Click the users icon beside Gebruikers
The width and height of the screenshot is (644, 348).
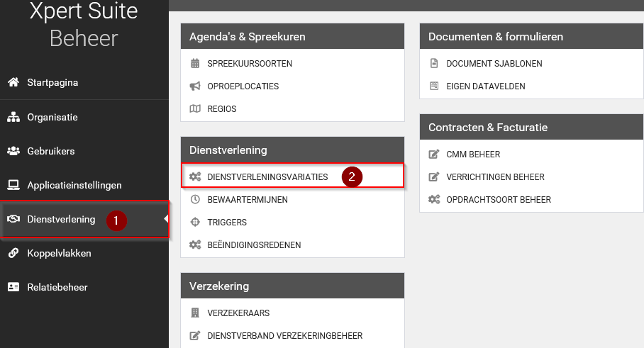click(x=13, y=151)
